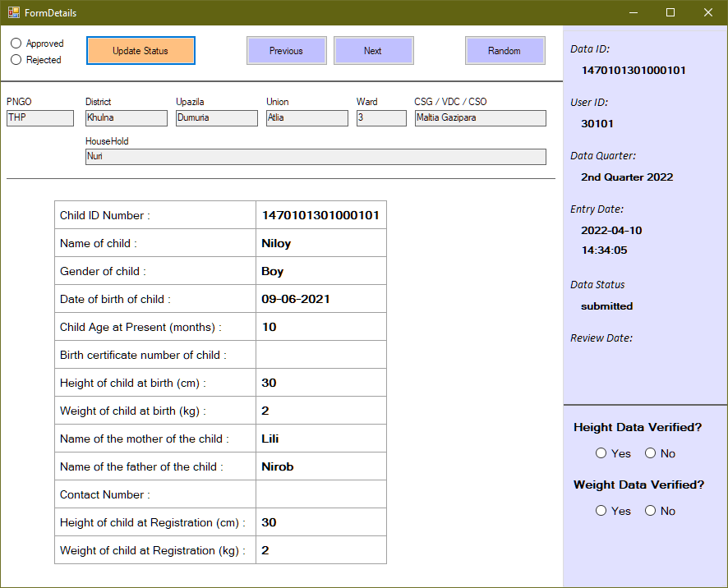Click the CSG field showing Maltia Gazipara
Screen dimensions: 728x588
coord(480,117)
